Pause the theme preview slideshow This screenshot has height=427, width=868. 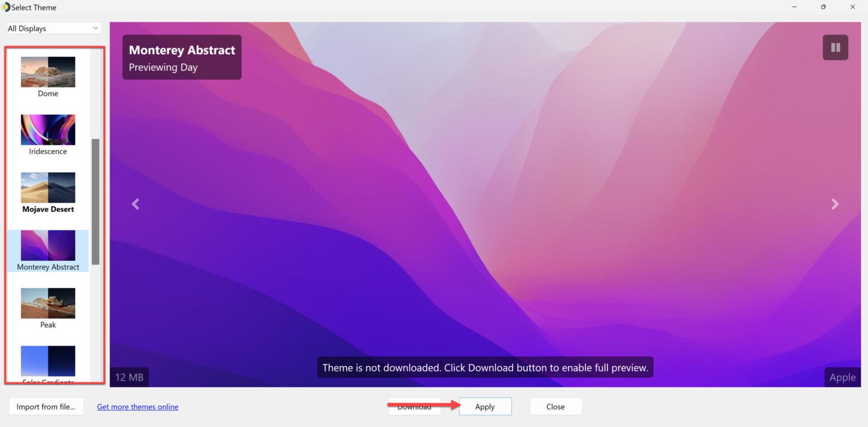point(835,47)
